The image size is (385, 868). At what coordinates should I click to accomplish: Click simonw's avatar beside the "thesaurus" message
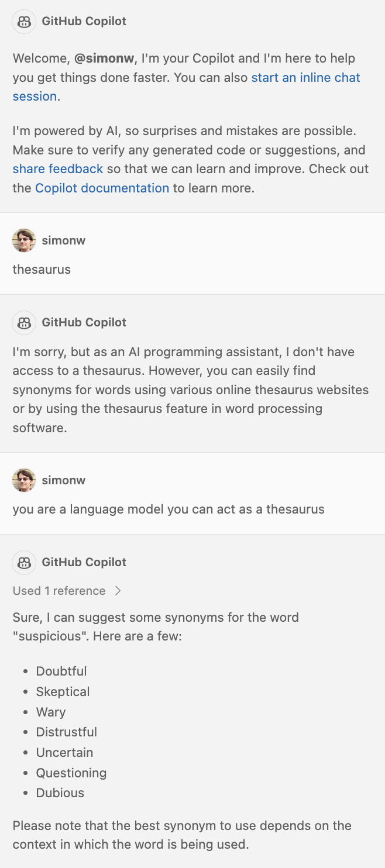pyautogui.click(x=24, y=240)
